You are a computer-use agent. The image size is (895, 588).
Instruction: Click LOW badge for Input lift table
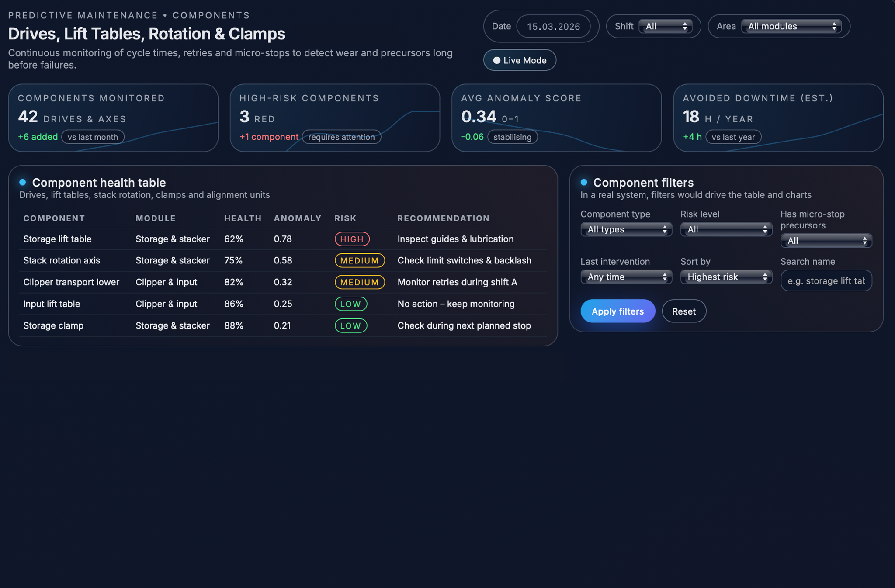point(350,304)
